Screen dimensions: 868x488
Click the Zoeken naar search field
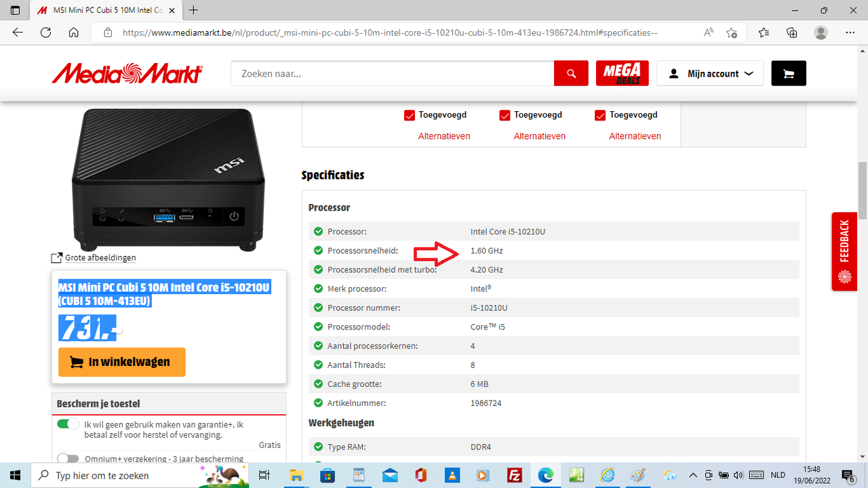(392, 73)
